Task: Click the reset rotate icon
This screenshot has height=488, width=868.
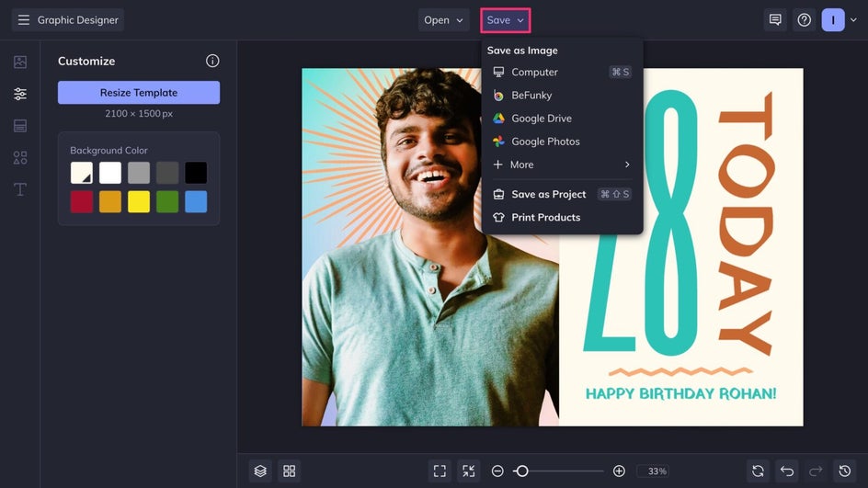Action: pyautogui.click(x=758, y=471)
